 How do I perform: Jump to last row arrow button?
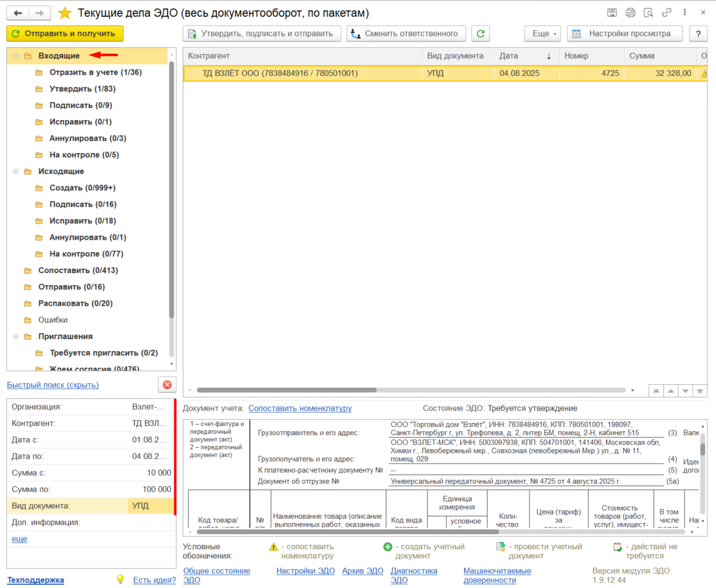[700, 390]
